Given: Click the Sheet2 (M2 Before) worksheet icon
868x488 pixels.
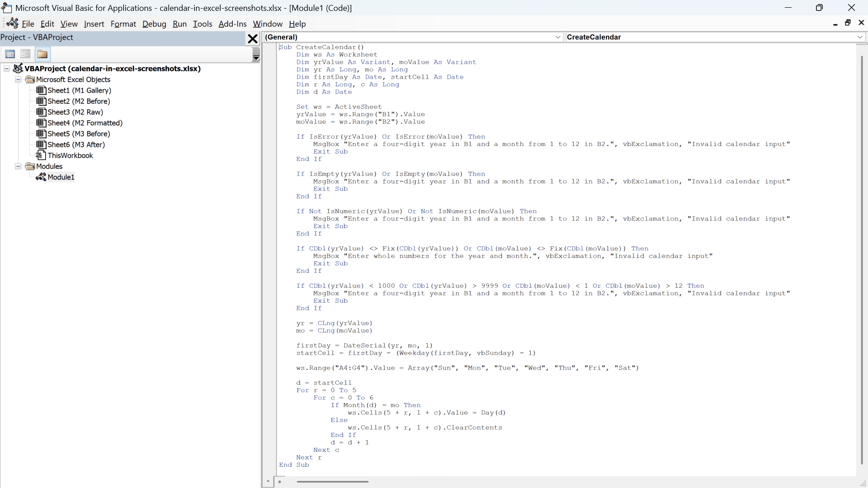Looking at the screenshot, I should coord(41,101).
